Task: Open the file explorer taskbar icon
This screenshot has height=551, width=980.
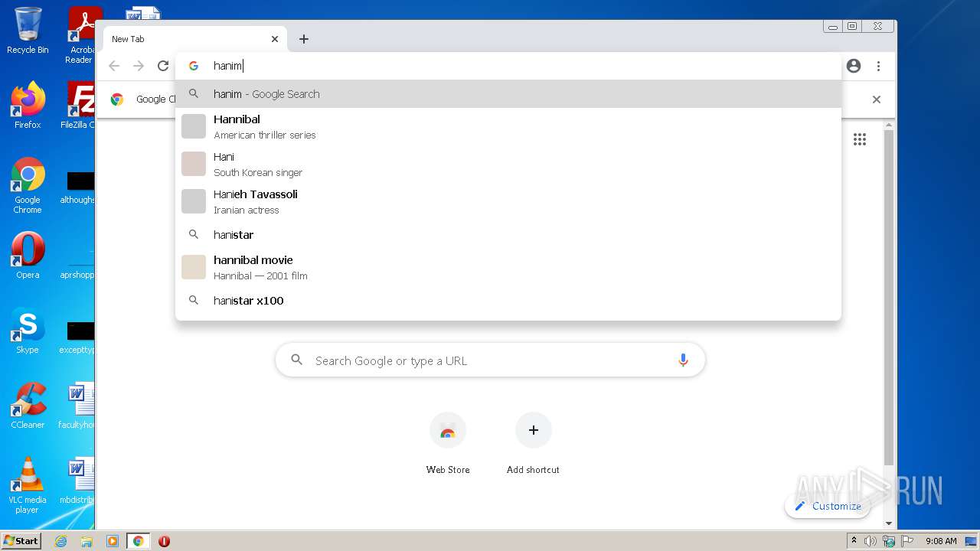Action: pyautogui.click(x=87, y=541)
